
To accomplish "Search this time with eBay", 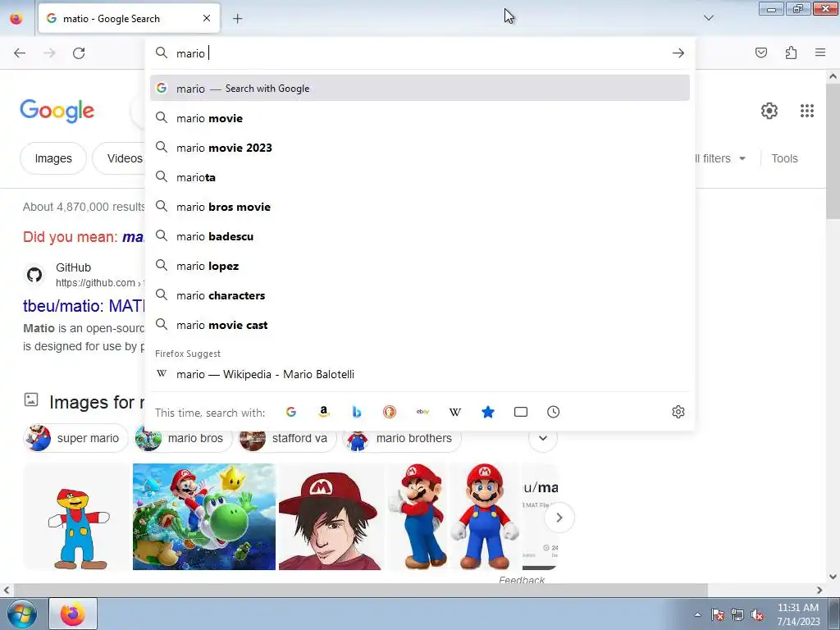I will pyautogui.click(x=422, y=412).
